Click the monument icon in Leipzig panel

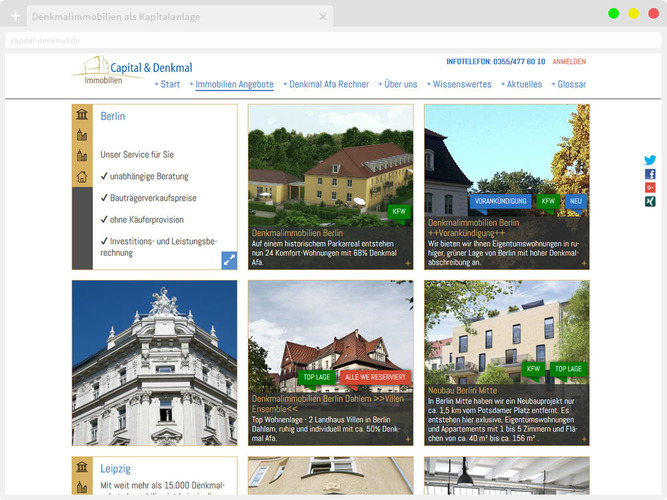point(82,467)
